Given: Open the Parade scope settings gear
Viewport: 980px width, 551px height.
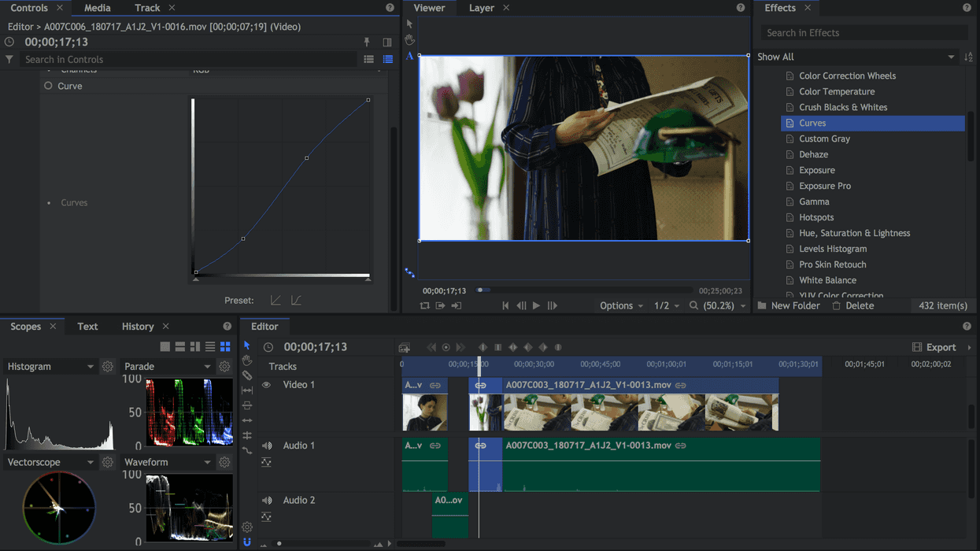Looking at the screenshot, I should (x=224, y=367).
